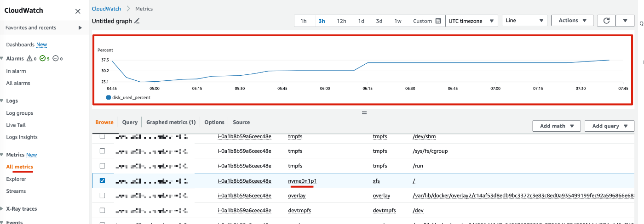Click the /run path cell
The image size is (644, 224).
pos(419,166)
